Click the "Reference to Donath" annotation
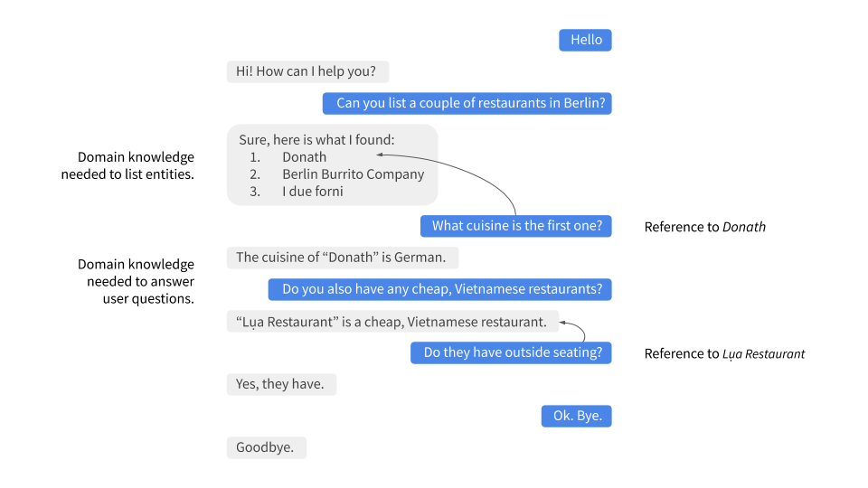The width and height of the screenshot is (868, 488). tap(704, 227)
